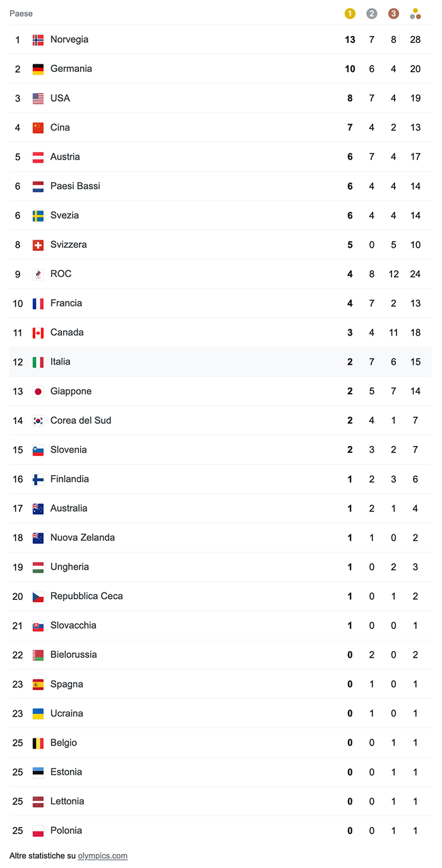Click the total medals column icon
The image size is (442, 868).
click(x=415, y=13)
